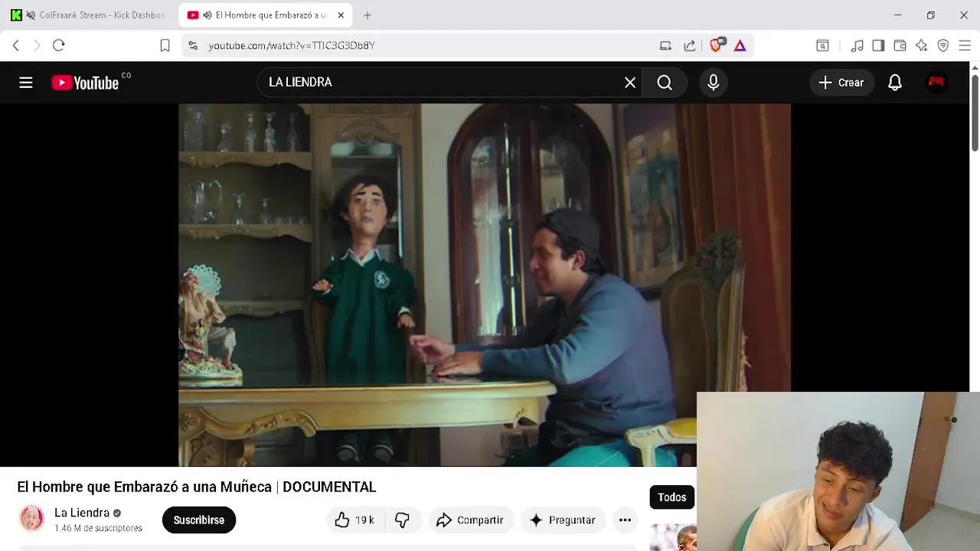
Task: Open Brave Rewards triangle icon
Action: coord(740,46)
